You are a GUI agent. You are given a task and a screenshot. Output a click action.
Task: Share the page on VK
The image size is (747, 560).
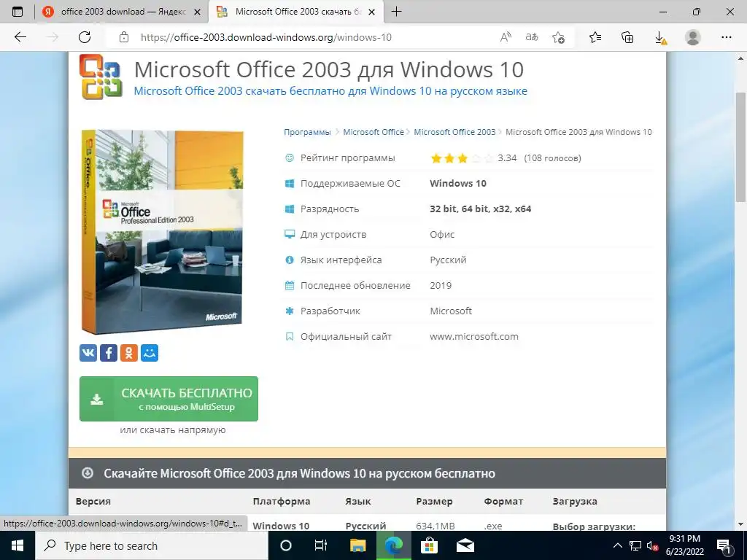(x=88, y=353)
